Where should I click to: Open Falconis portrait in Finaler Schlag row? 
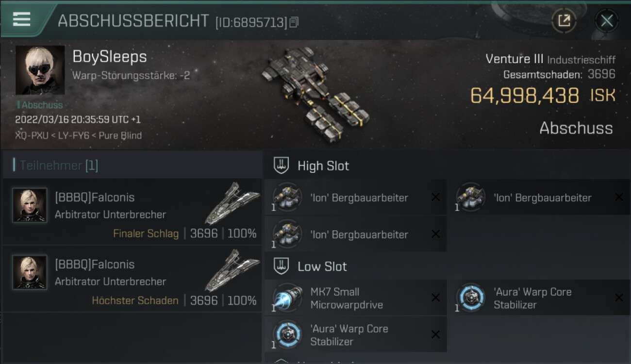click(x=30, y=205)
